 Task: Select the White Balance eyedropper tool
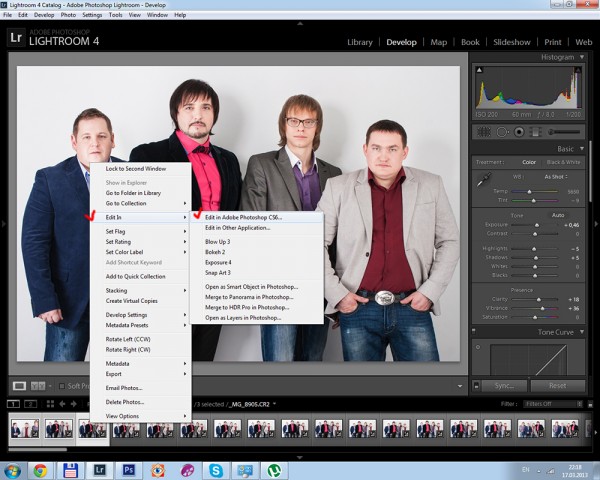pos(482,180)
